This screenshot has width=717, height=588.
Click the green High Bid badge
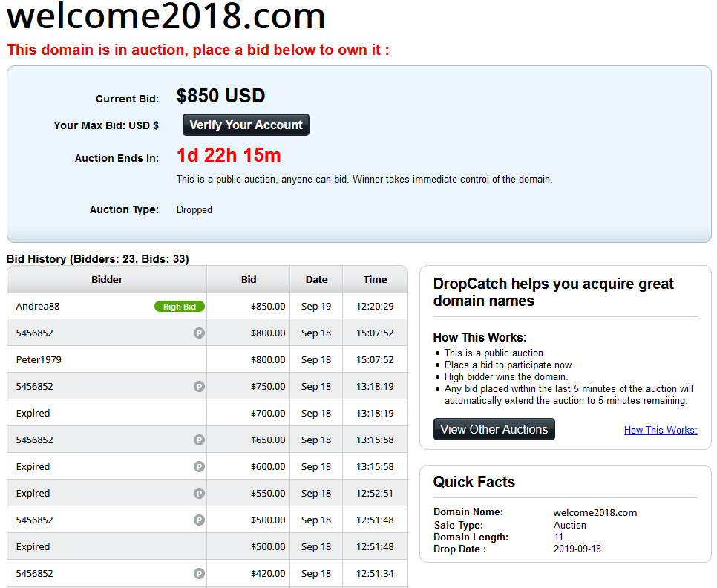pyautogui.click(x=180, y=307)
